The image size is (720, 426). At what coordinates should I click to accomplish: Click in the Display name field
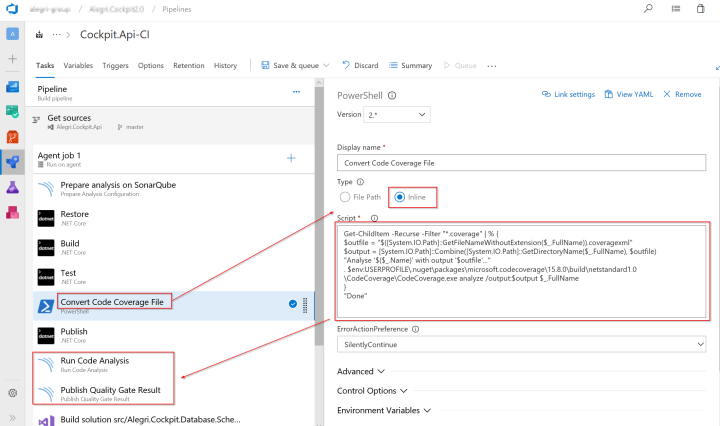click(521, 163)
